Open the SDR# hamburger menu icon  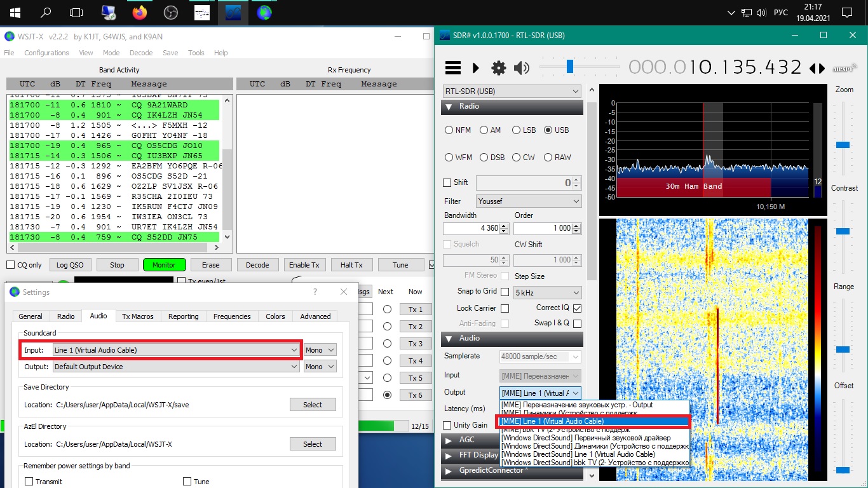tap(452, 67)
